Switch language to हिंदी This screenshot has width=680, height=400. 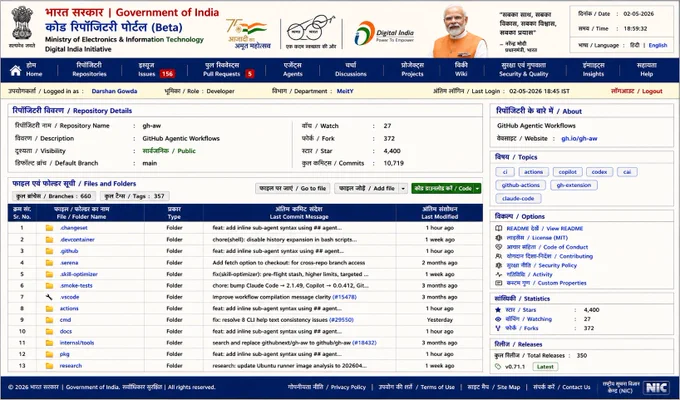(x=634, y=45)
